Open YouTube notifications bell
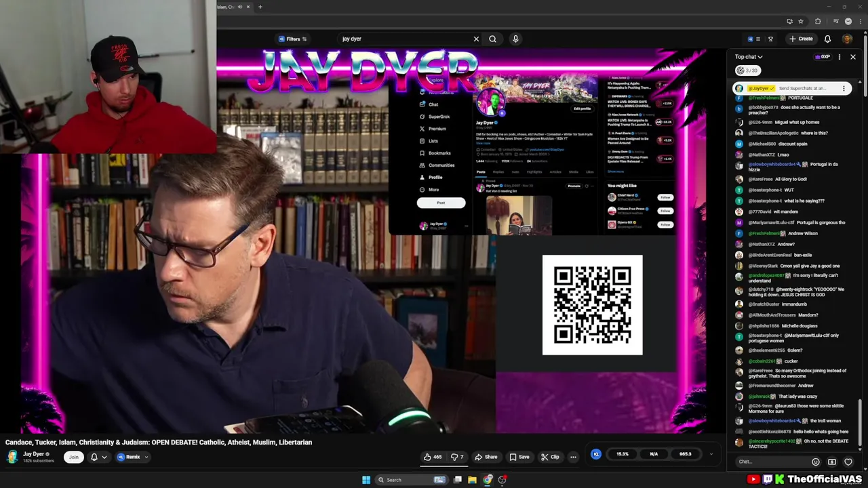 pyautogui.click(x=827, y=39)
